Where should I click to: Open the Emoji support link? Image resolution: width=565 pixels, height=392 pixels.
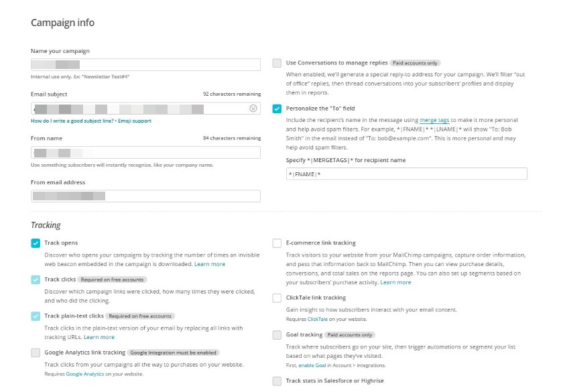[x=135, y=121]
